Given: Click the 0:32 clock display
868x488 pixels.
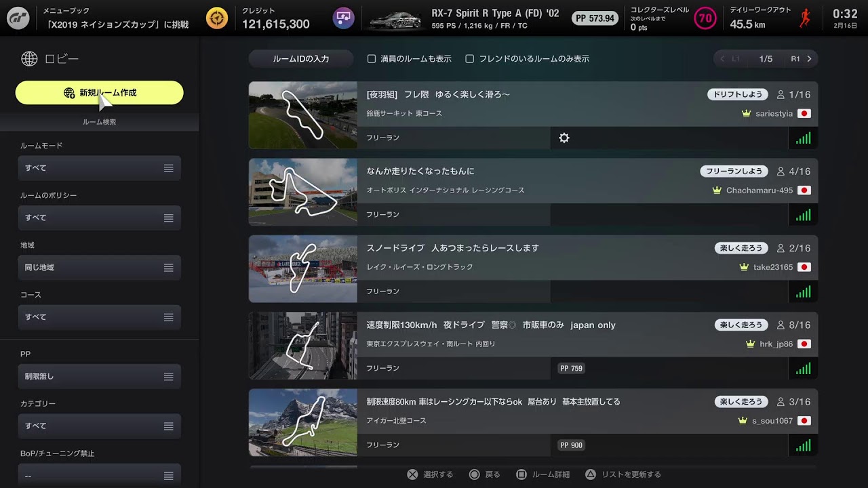Looking at the screenshot, I should (x=845, y=14).
